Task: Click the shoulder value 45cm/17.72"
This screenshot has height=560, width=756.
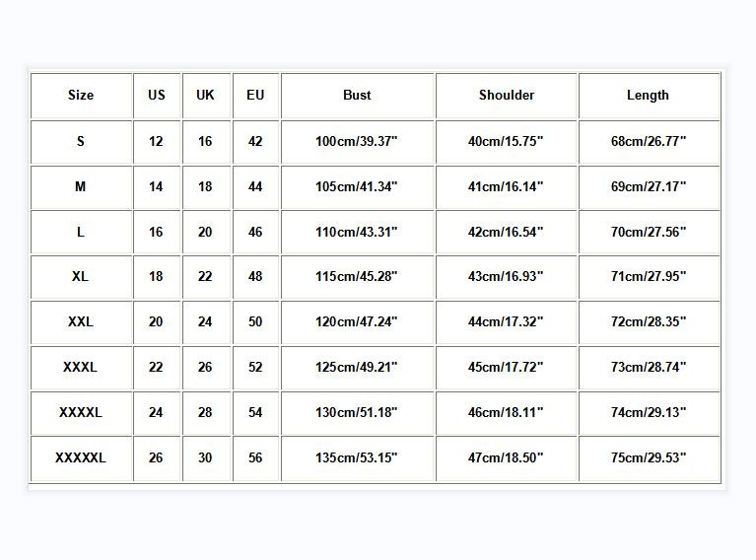Action: (x=506, y=367)
